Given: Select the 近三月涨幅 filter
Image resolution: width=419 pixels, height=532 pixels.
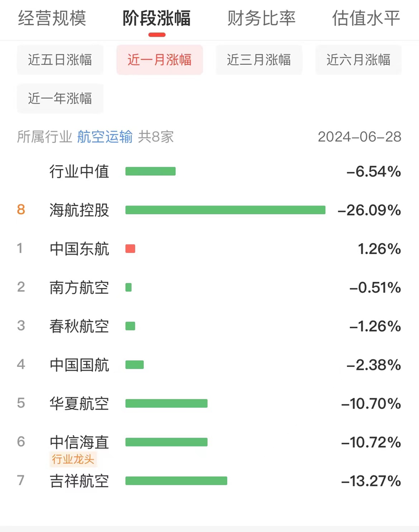Looking at the screenshot, I should pyautogui.click(x=259, y=60).
